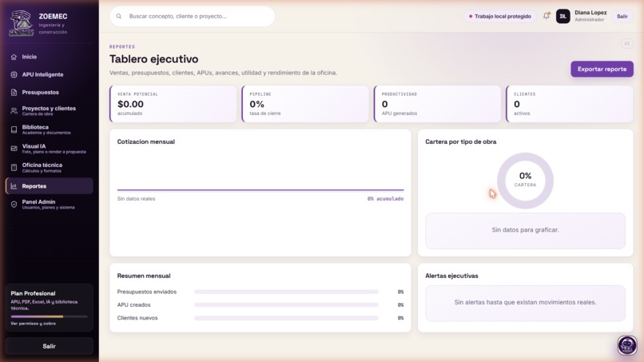Screen dimensions: 644x362
Task: Click the Biblioteca book icon
Action: click(14, 129)
